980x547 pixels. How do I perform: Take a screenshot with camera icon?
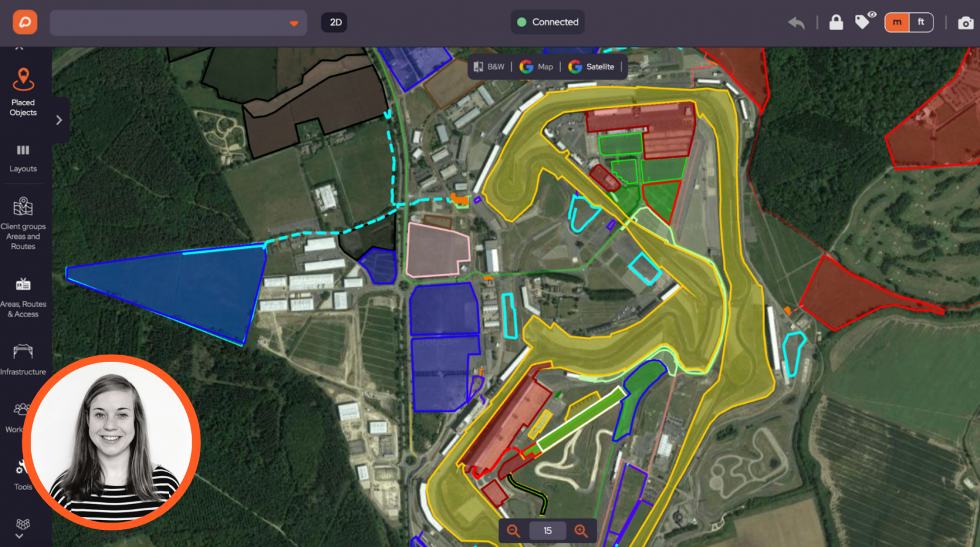[965, 23]
